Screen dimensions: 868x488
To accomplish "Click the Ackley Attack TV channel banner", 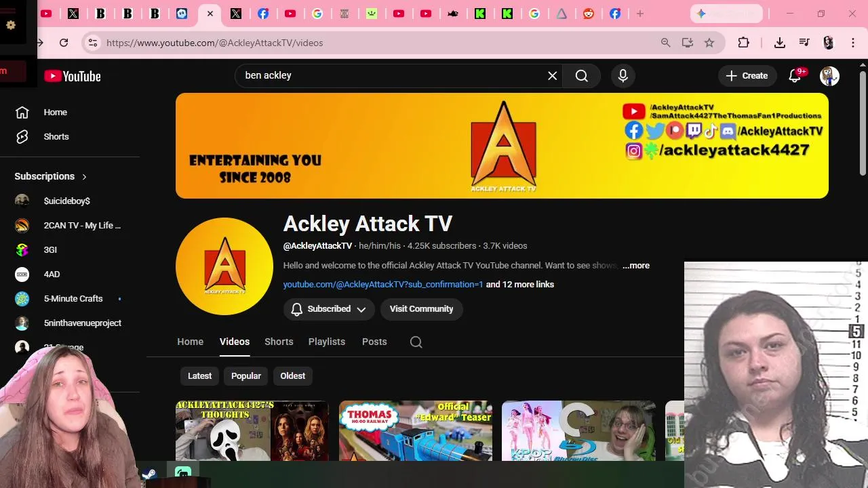I will click(502, 146).
